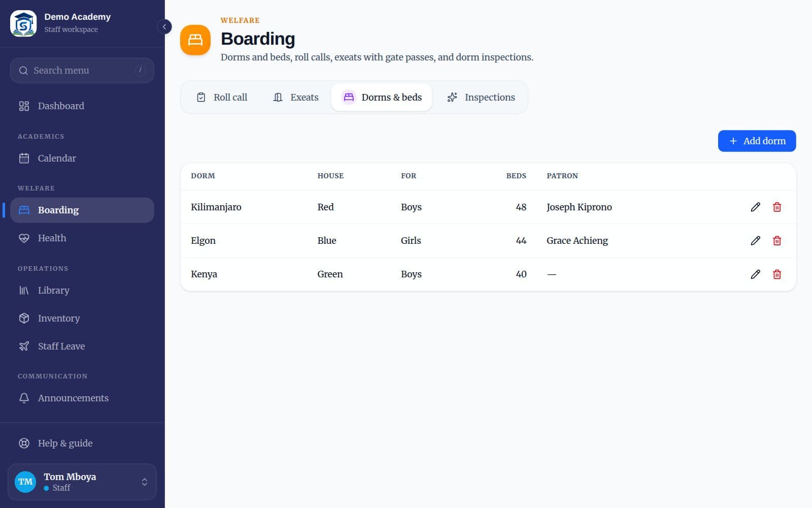This screenshot has width=812, height=508.
Task: Click the Add dorm button
Action: [757, 141]
